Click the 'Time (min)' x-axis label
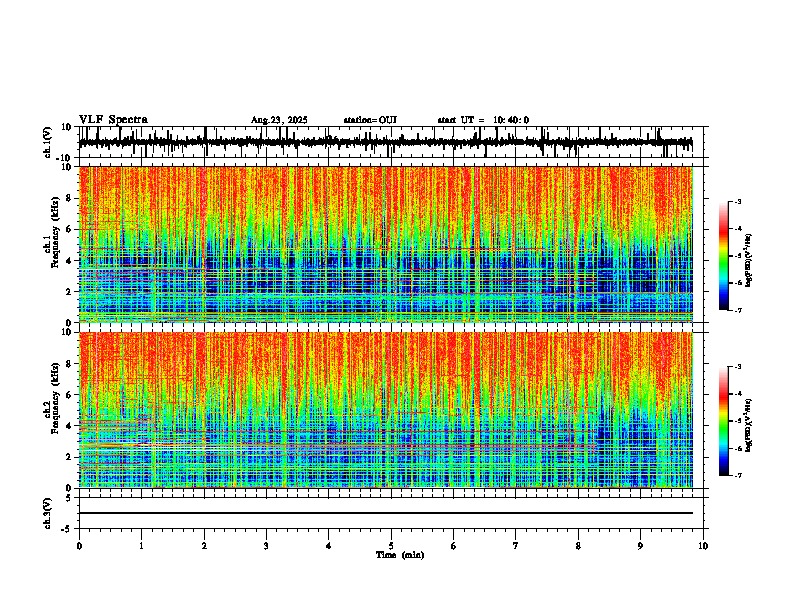 pyautogui.click(x=400, y=555)
